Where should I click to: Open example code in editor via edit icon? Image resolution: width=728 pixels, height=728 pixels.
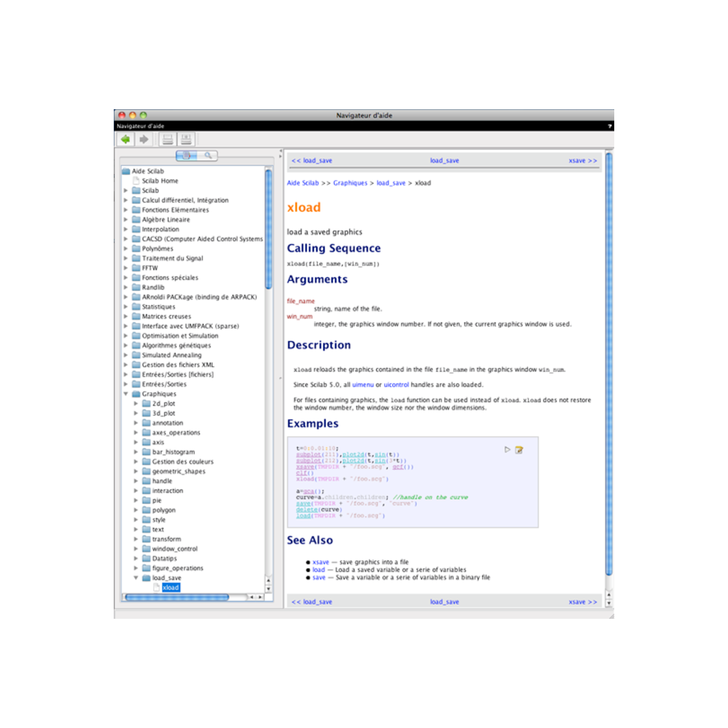click(519, 449)
